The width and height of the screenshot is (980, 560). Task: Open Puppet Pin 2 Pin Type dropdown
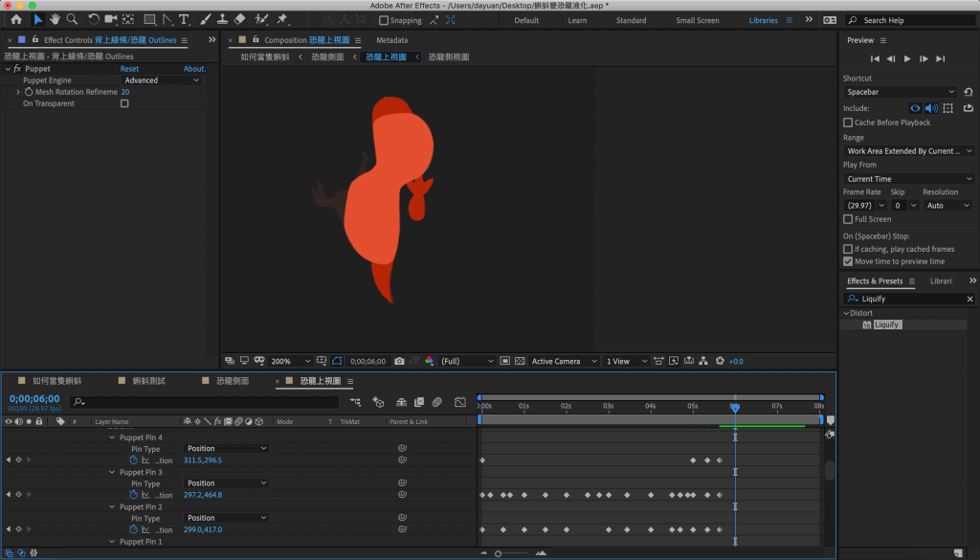226,518
